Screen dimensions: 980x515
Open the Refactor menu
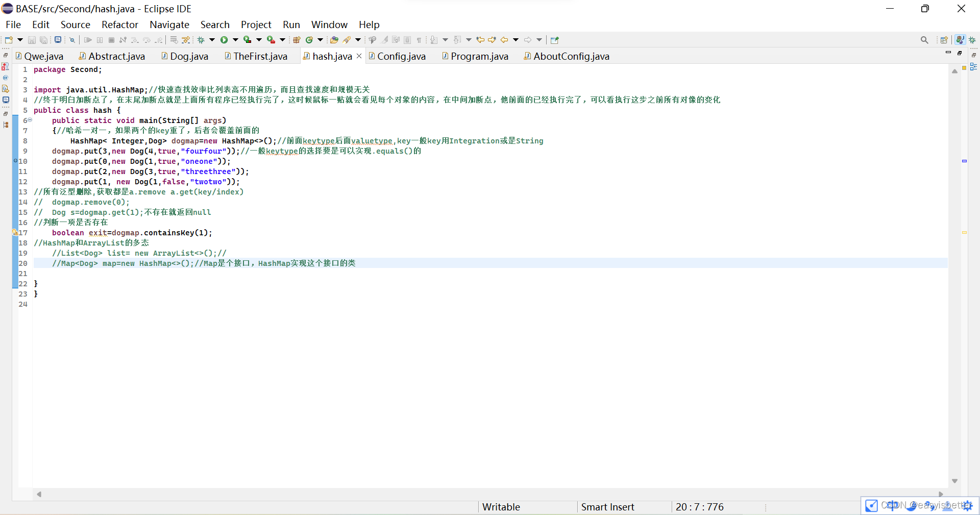click(x=119, y=24)
